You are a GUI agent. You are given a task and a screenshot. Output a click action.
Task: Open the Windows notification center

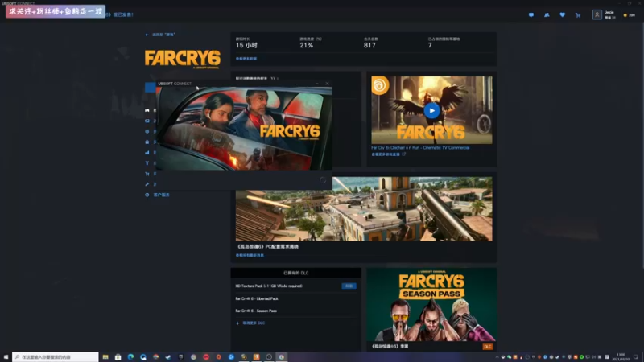tap(636, 357)
